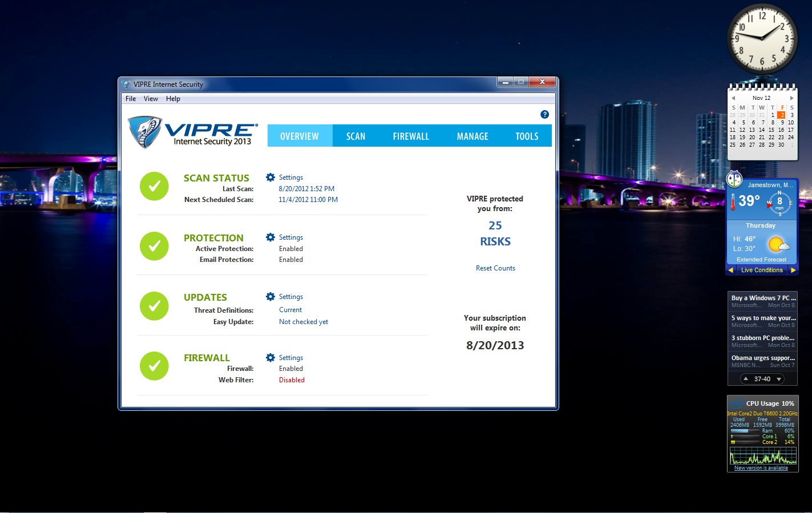Open the File menu
Image resolution: width=812 pixels, height=513 pixels.
pyautogui.click(x=131, y=99)
